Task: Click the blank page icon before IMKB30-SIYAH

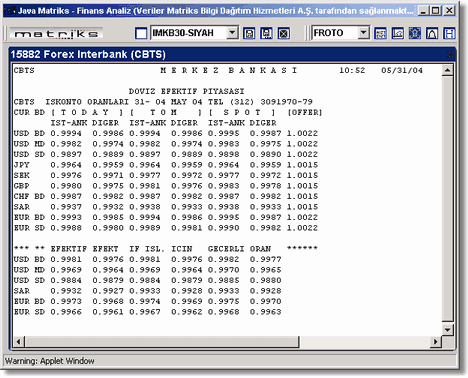Action: click(141, 33)
